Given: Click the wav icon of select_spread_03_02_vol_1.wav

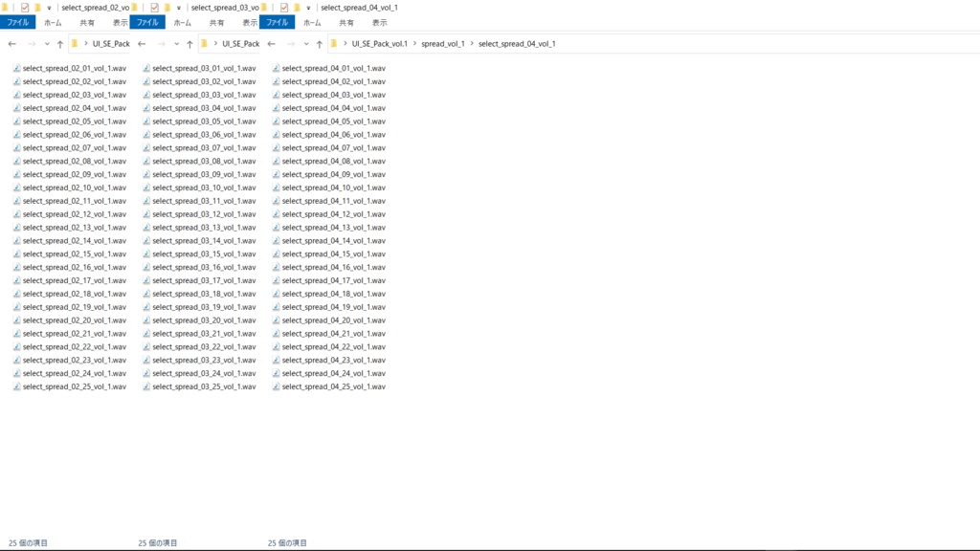Looking at the screenshot, I should pos(146,81).
